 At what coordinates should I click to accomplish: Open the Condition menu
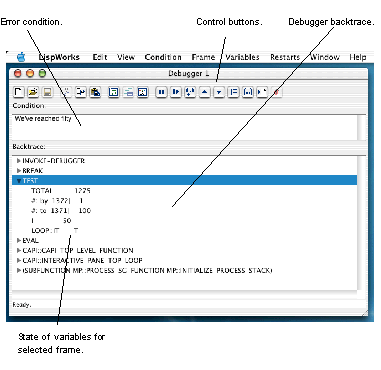[163, 57]
